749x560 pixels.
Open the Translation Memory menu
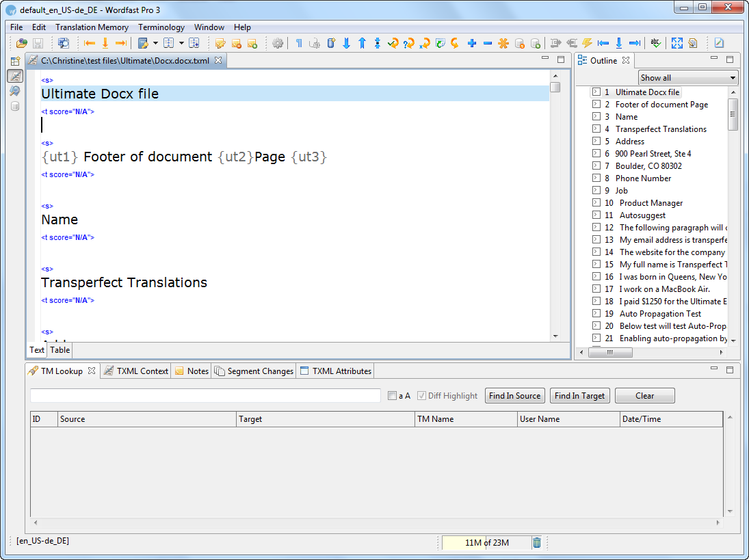click(x=92, y=27)
